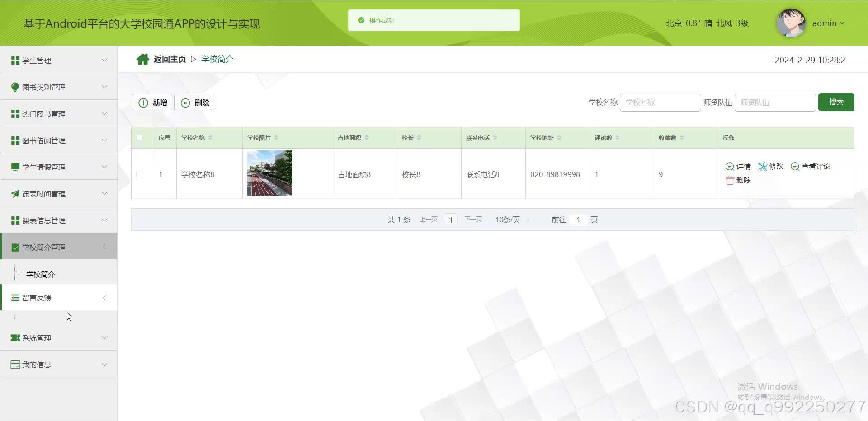Click the 新增 add button
Screen dimensions: 868x421
[x=152, y=103]
